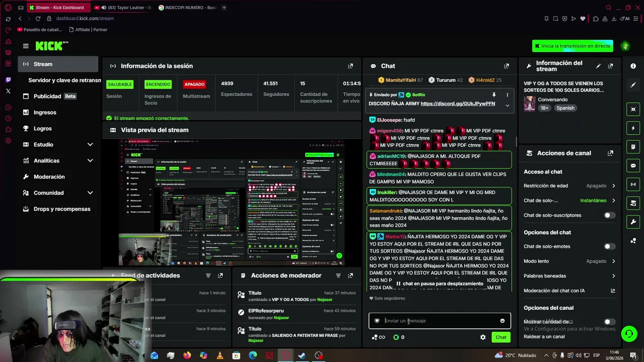Viewport: 644px width, 362px height.
Task: Open Chat de solo-... Instantáneo options
Action: (570, 201)
